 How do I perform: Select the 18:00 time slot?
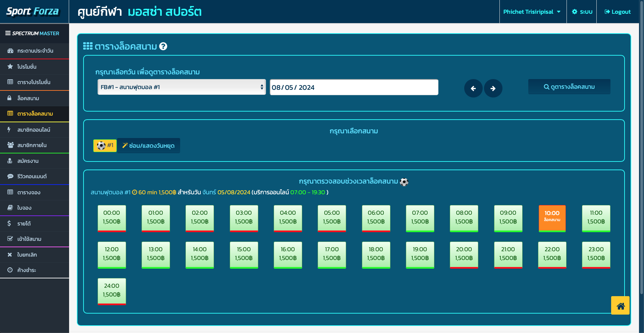tap(376, 255)
